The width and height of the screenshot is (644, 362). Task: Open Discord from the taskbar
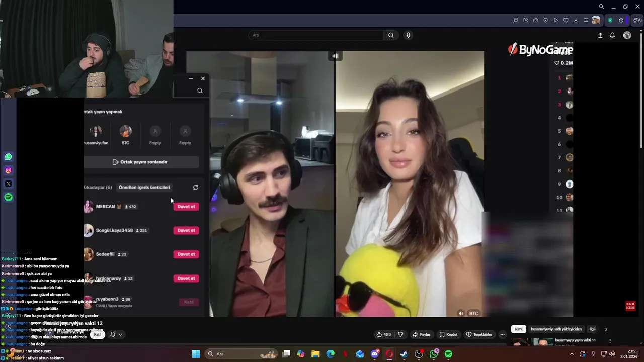374,354
